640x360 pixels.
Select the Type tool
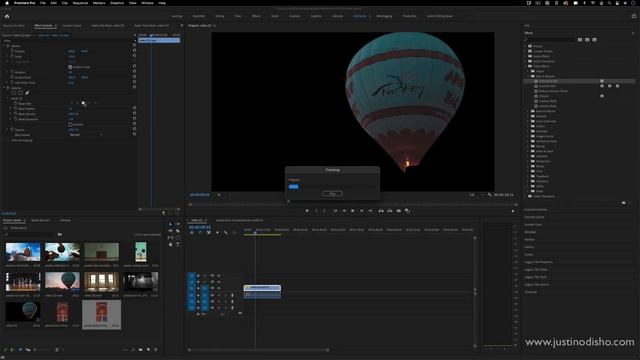[178, 244]
